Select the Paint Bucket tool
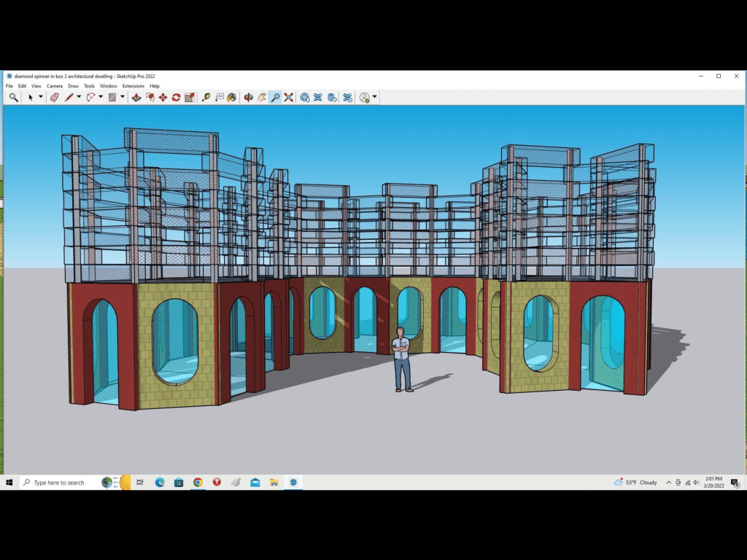747x560 pixels. (x=231, y=97)
